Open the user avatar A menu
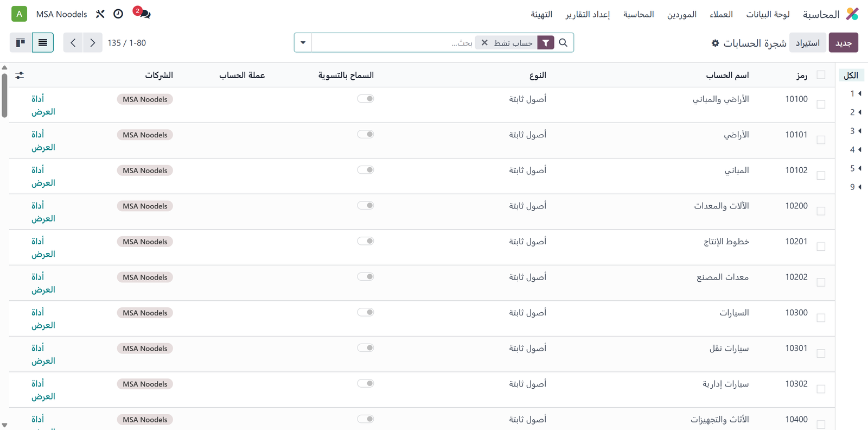This screenshot has height=430, width=868. (19, 14)
